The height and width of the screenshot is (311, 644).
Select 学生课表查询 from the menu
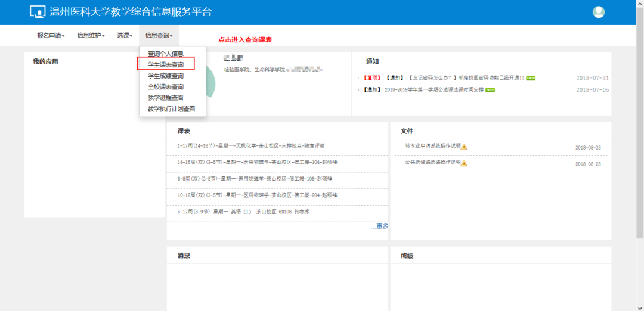tap(166, 64)
